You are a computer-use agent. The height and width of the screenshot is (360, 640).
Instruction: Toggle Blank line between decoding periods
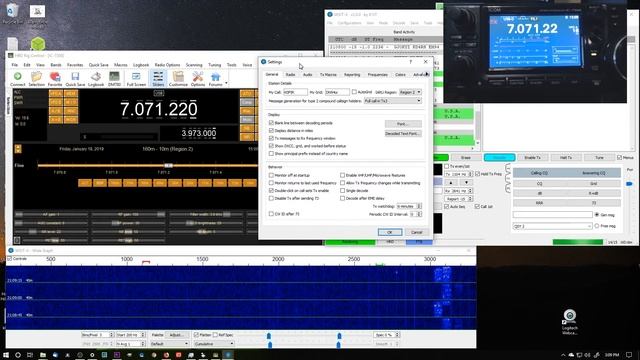[x=271, y=123]
